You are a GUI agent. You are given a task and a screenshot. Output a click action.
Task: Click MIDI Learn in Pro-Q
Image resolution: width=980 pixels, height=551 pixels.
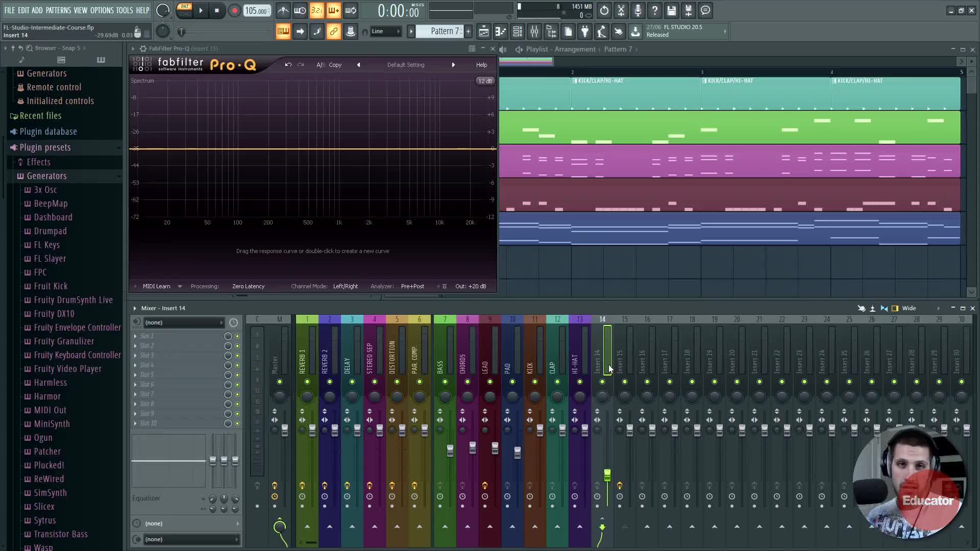[156, 286]
